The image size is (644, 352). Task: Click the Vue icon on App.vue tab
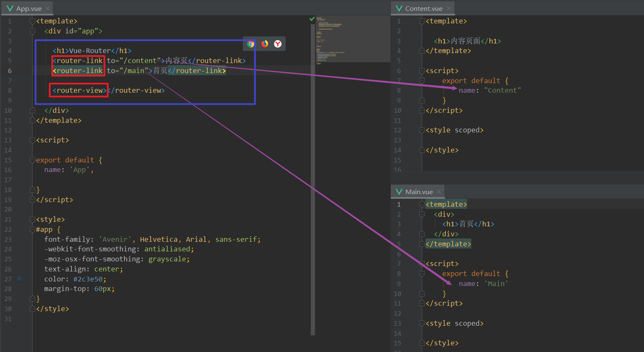point(10,8)
